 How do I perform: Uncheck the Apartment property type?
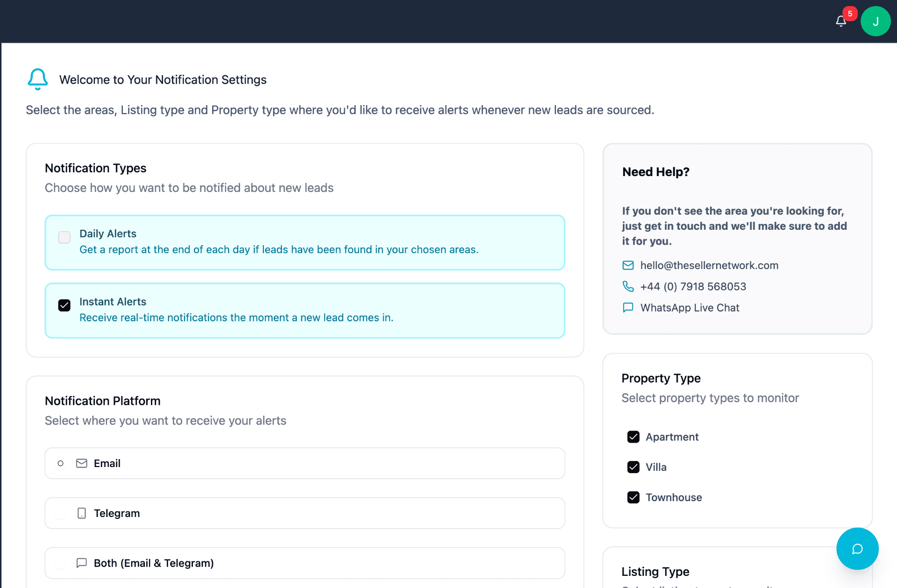[x=634, y=437]
